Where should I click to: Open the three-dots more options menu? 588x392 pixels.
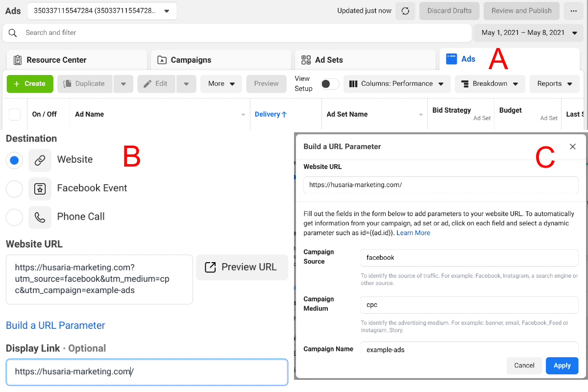(574, 11)
